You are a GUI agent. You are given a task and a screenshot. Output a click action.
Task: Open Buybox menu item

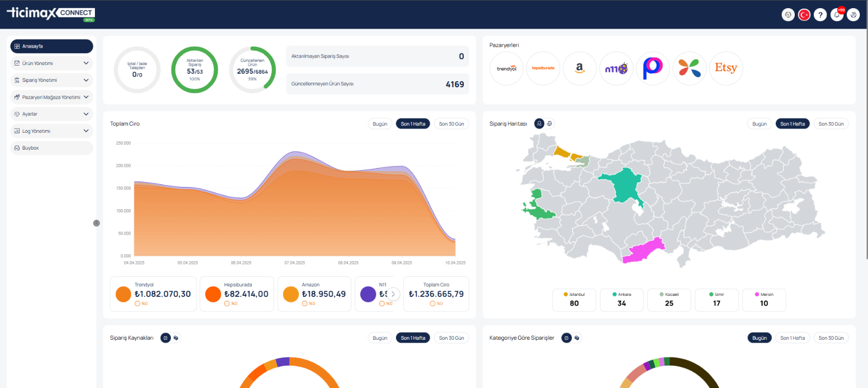click(52, 148)
